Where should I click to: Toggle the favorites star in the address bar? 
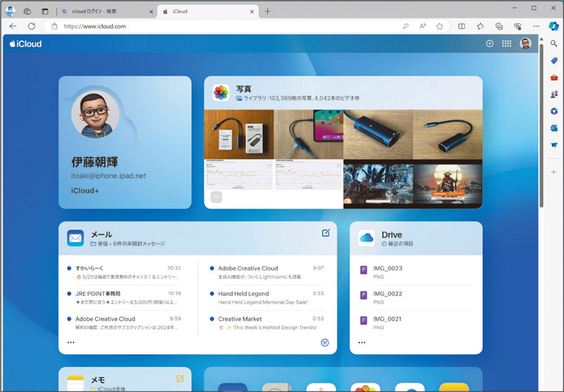coord(440,26)
